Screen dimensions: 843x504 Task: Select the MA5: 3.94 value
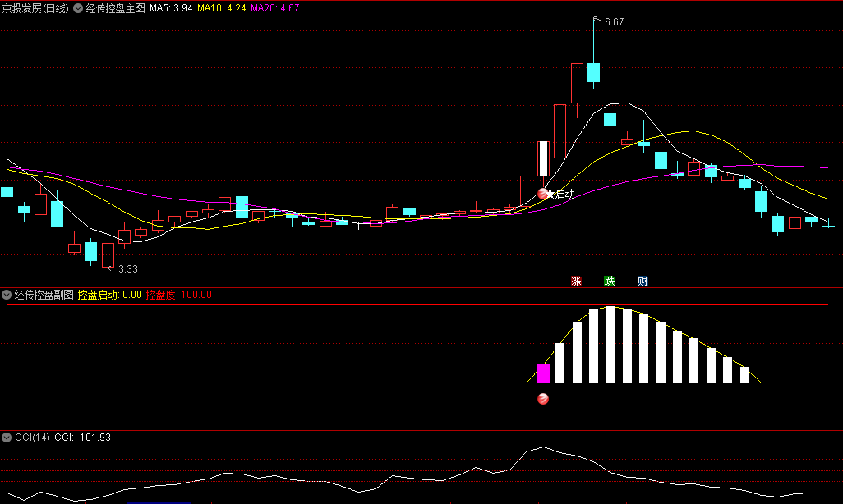(x=171, y=8)
